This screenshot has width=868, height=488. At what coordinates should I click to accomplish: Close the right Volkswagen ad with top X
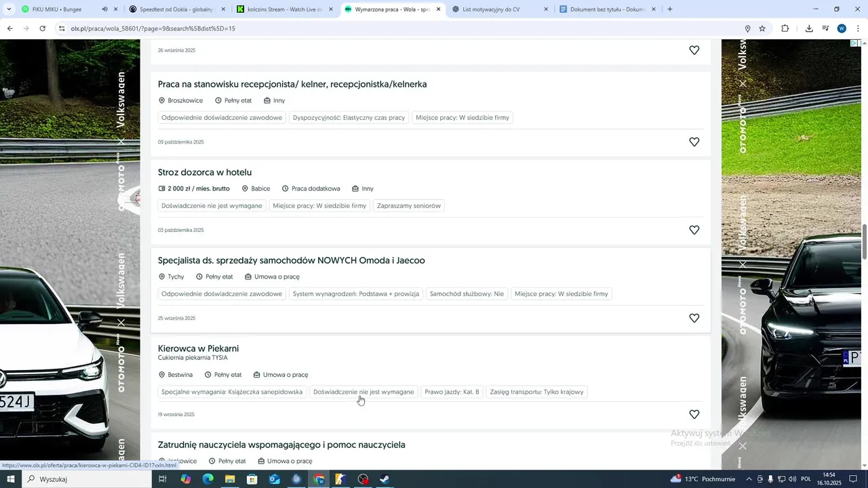(743, 83)
